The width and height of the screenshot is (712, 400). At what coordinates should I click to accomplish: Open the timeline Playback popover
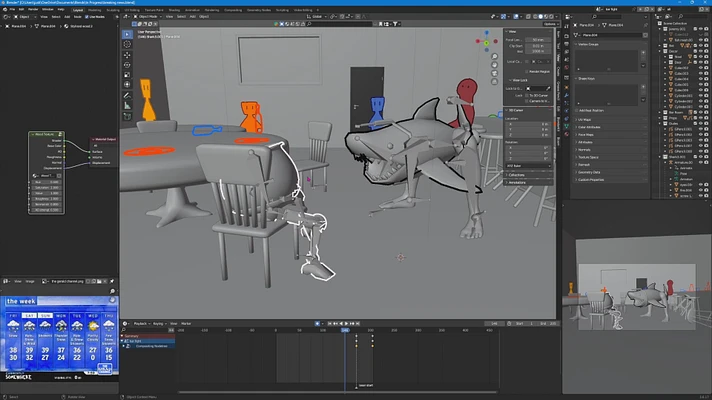tap(141, 324)
